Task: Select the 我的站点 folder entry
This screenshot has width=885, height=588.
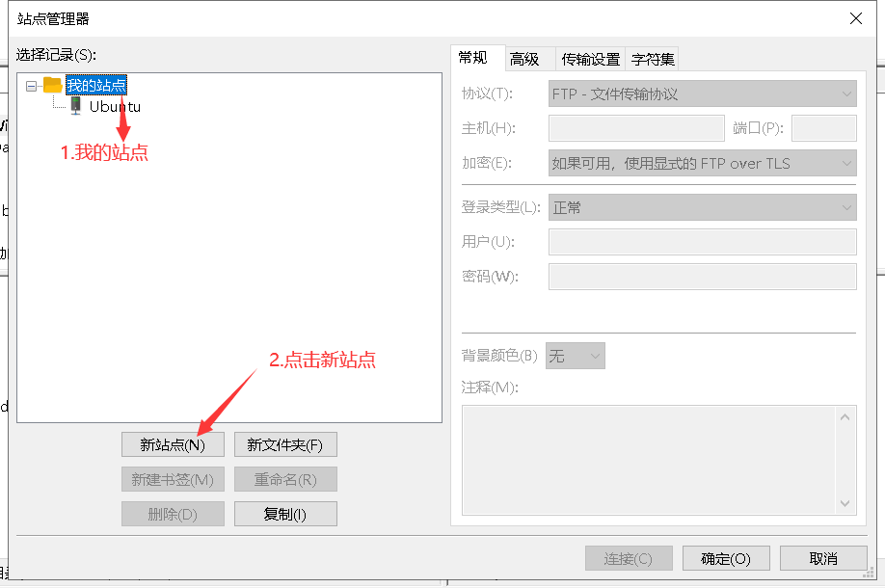Action: (96, 85)
